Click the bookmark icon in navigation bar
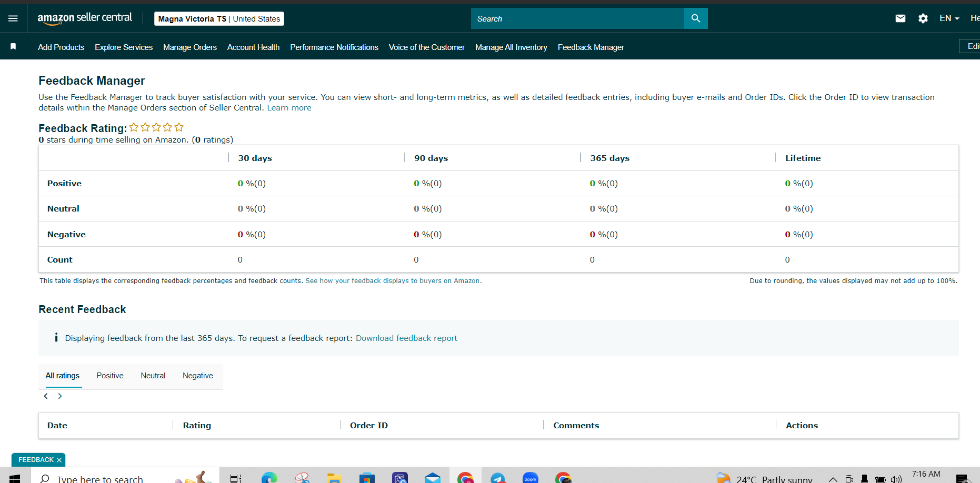This screenshot has width=980, height=483. tap(13, 47)
